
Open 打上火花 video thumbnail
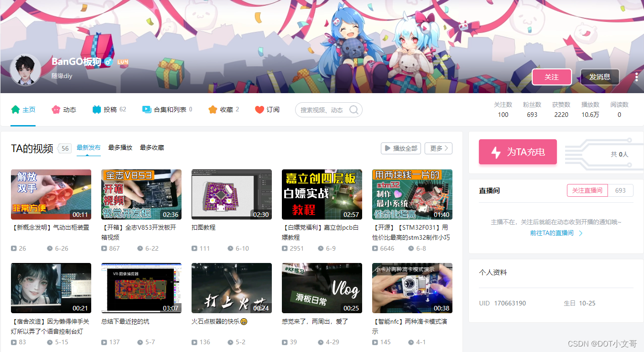tap(232, 288)
